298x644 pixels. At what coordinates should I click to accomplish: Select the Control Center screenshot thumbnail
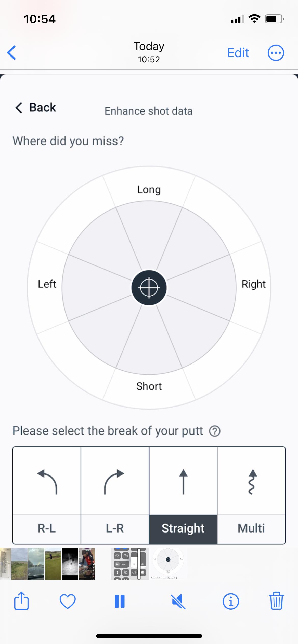coord(130,564)
